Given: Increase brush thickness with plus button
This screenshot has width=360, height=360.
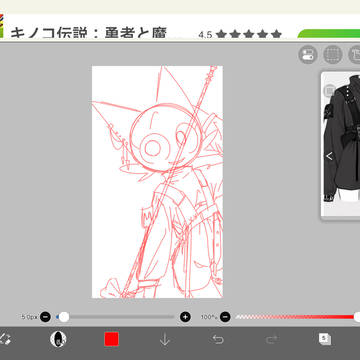Looking at the screenshot, I should tap(185, 317).
